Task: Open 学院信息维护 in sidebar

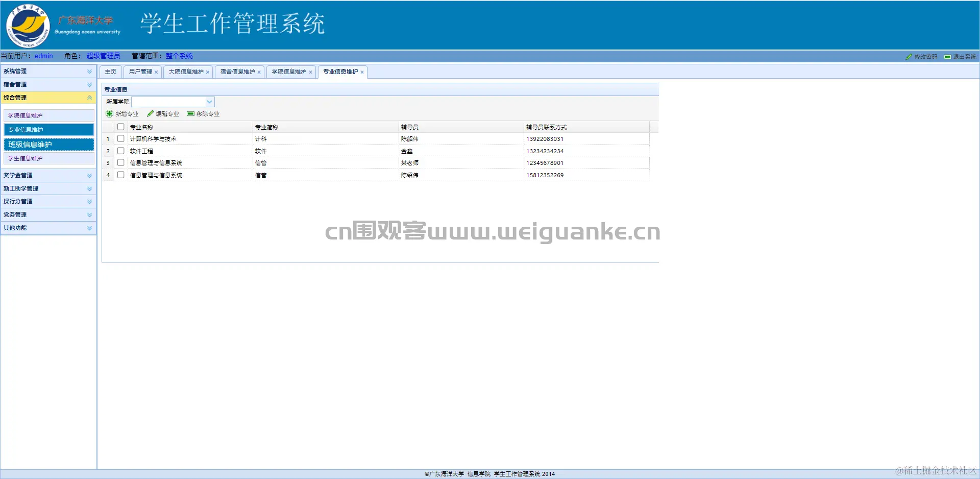Action: pos(49,115)
